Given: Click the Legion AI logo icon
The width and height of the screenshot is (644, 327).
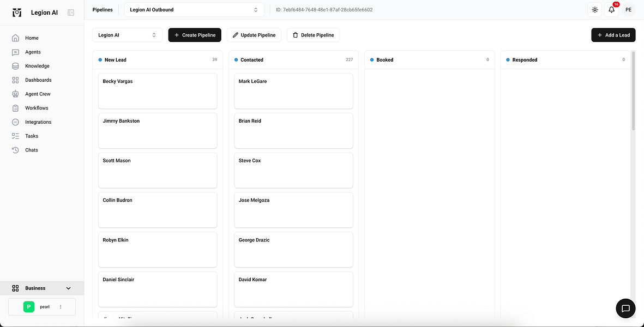Looking at the screenshot, I should [x=17, y=13].
